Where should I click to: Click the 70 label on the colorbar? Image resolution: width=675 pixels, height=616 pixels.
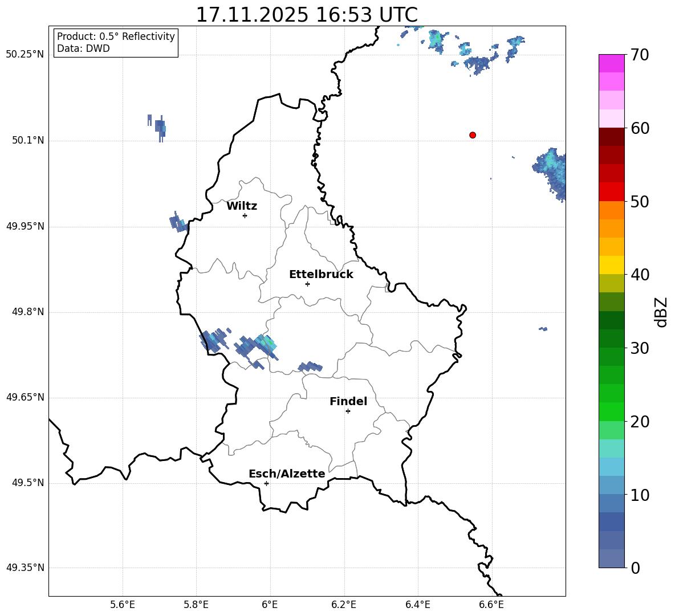(640, 55)
